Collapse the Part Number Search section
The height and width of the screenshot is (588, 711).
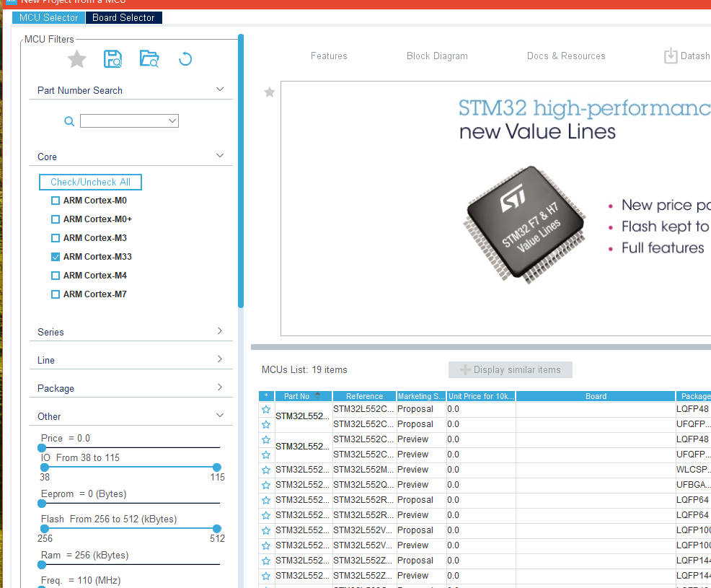(x=220, y=89)
